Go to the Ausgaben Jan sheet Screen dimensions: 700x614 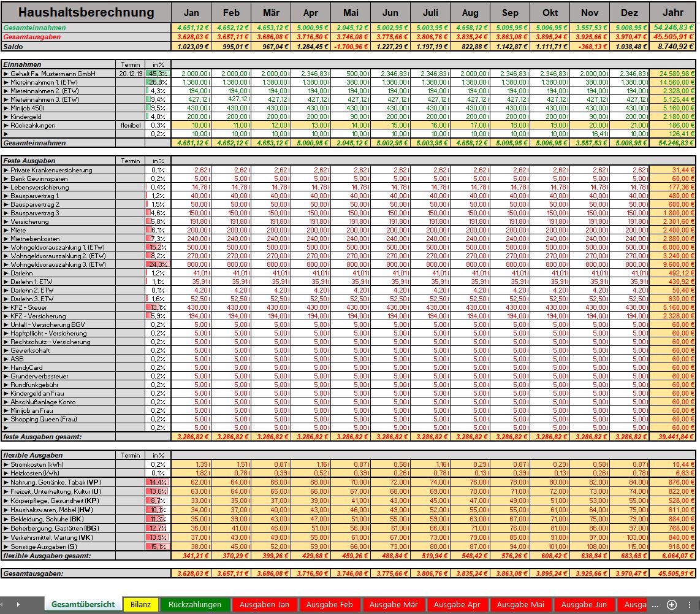point(264,604)
